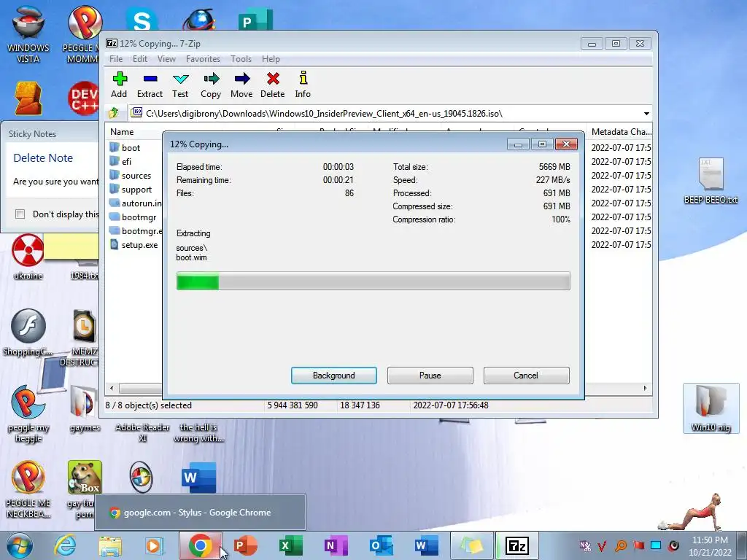Image resolution: width=747 pixels, height=560 pixels.
Task: Select the peggle my heggle desktop icon
Action: coord(28,413)
